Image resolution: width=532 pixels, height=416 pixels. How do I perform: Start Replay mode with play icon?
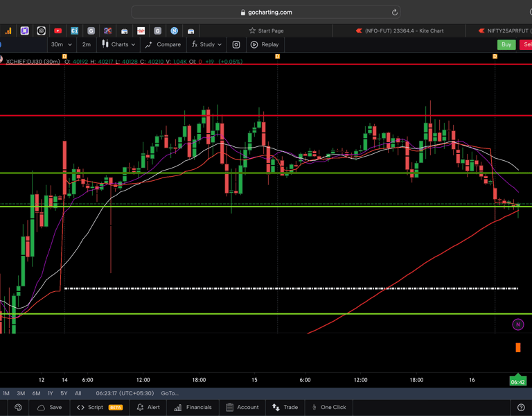click(x=254, y=44)
